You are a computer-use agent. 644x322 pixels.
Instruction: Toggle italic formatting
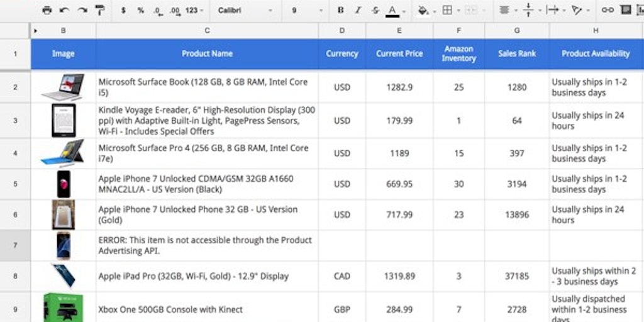[x=358, y=10]
